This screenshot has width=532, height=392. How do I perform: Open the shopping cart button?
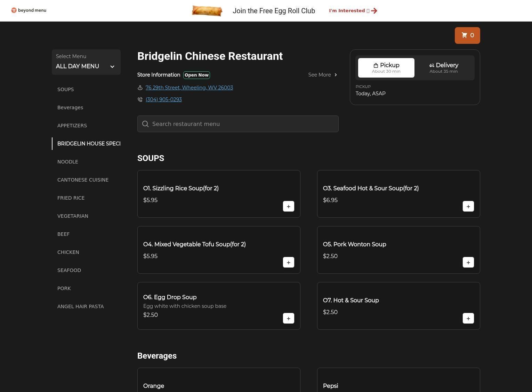[467, 35]
